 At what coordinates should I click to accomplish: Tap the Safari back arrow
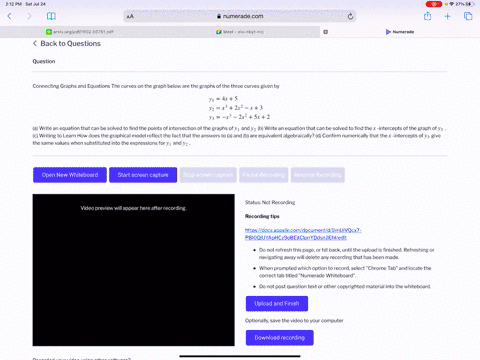click(x=9, y=16)
